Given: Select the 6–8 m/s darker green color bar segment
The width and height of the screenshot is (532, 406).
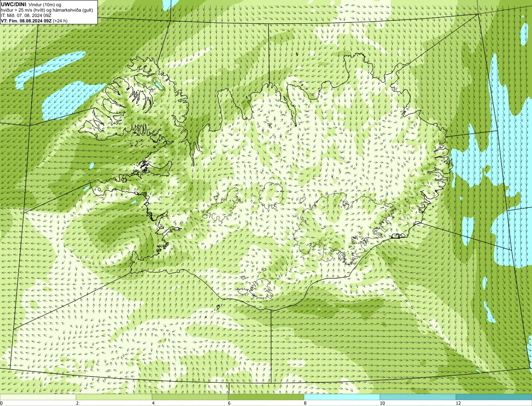Looking at the screenshot, I should coord(266,397).
